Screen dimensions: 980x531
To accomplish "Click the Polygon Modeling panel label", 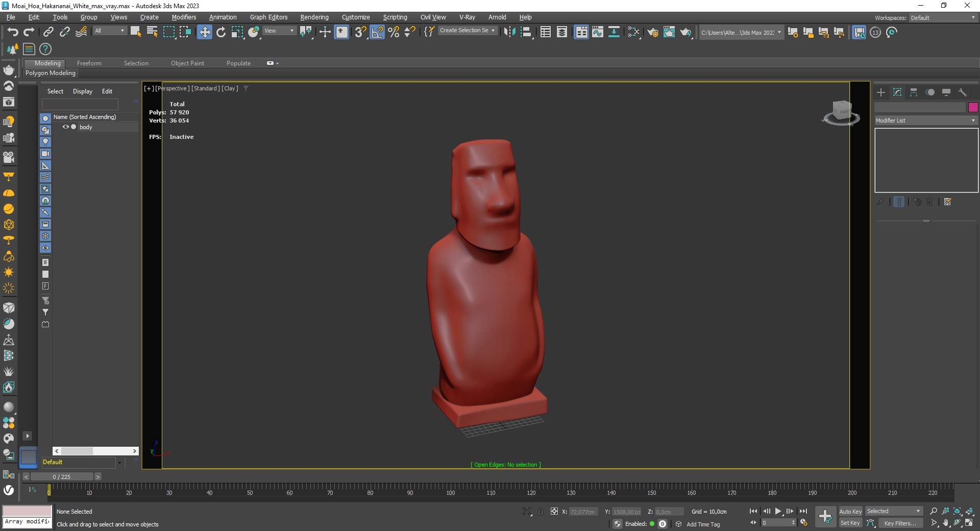I will click(x=51, y=73).
